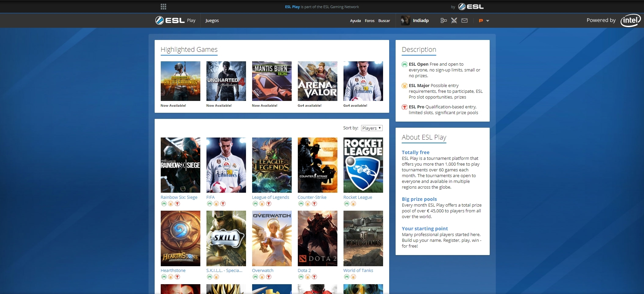
Task: Open the brackets/teams icon in the header
Action: tap(443, 21)
